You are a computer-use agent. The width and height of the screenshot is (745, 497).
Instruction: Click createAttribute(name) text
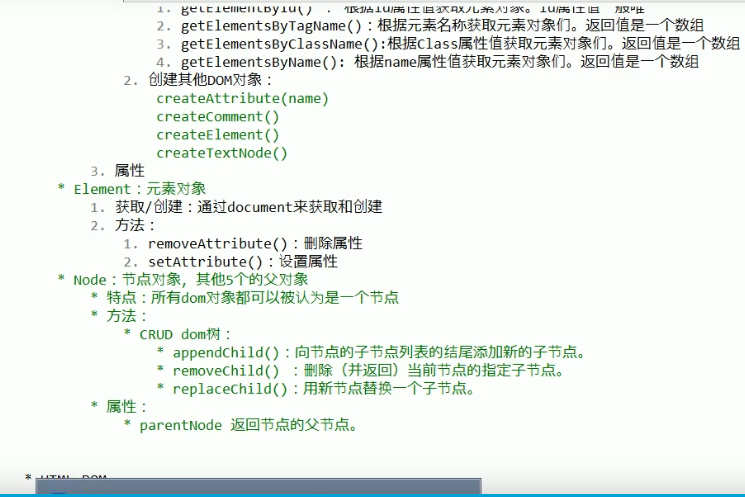pos(242,98)
